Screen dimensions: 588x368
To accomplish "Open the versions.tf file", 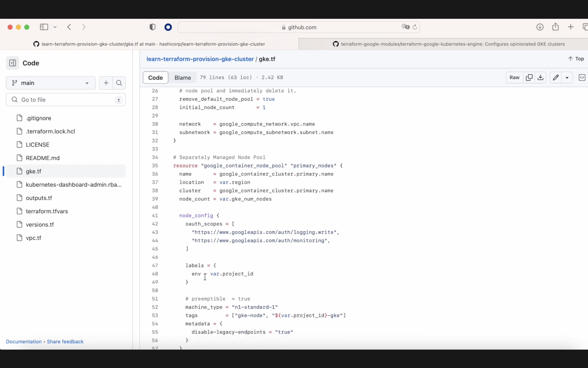I will click(x=66, y=224).
